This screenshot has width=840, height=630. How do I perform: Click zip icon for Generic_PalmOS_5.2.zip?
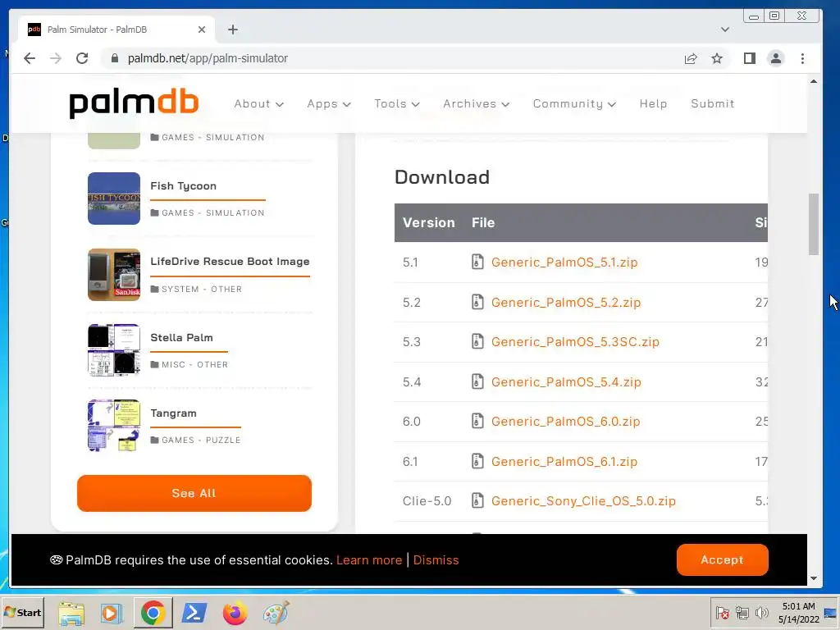tap(477, 302)
